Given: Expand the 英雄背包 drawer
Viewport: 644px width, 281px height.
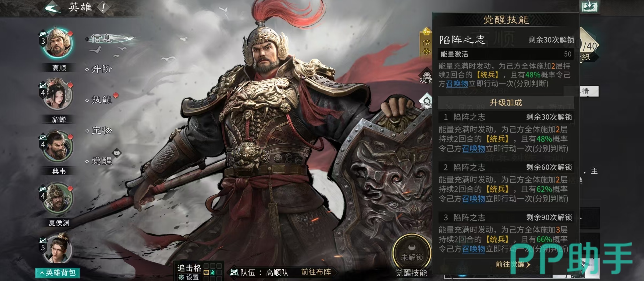Looking at the screenshot, I should 58,273.
